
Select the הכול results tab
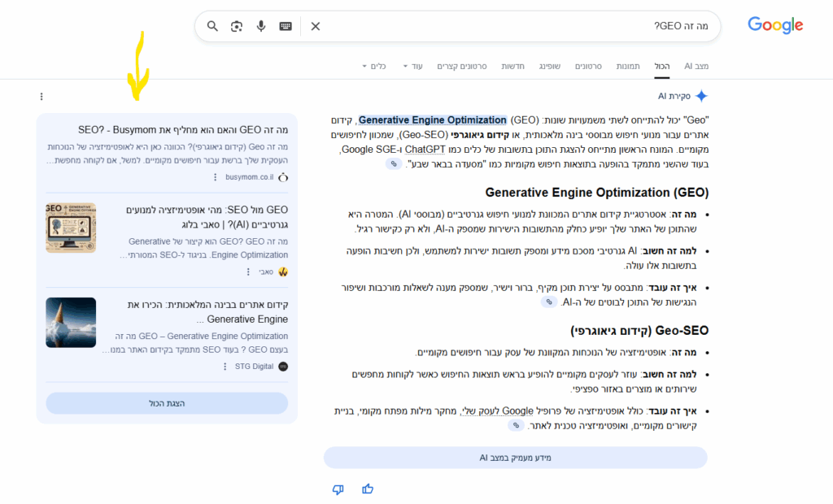tap(662, 67)
